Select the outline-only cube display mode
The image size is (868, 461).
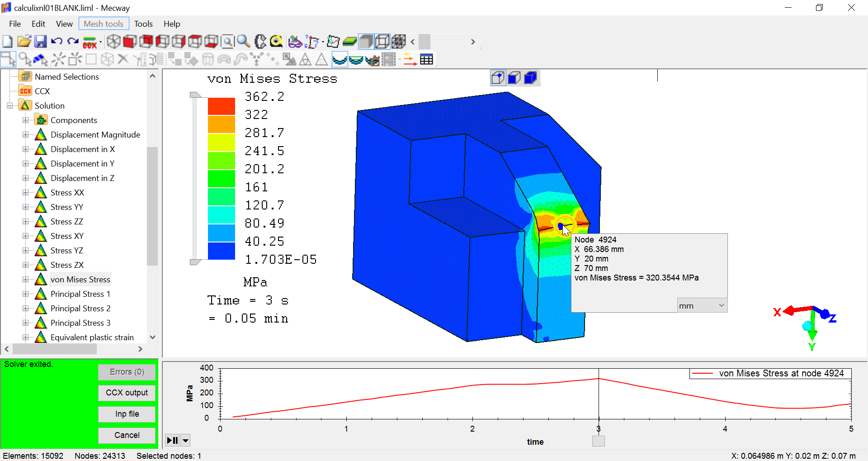click(x=498, y=78)
